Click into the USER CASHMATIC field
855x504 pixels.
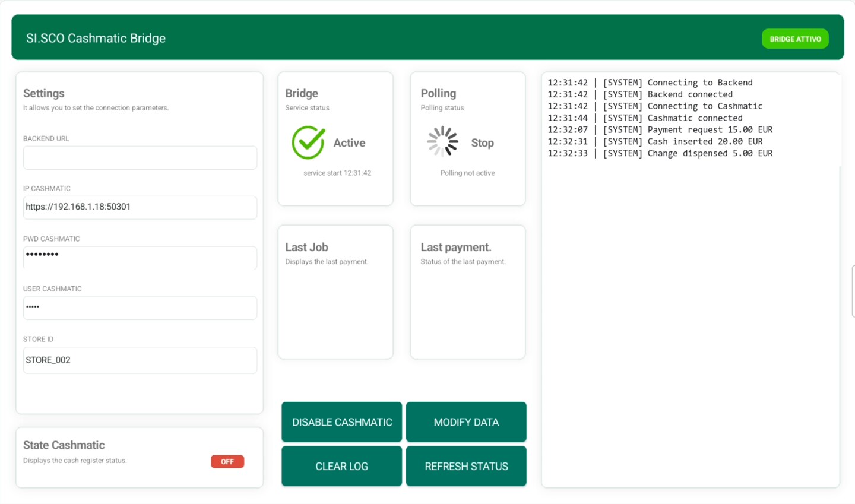140,308
